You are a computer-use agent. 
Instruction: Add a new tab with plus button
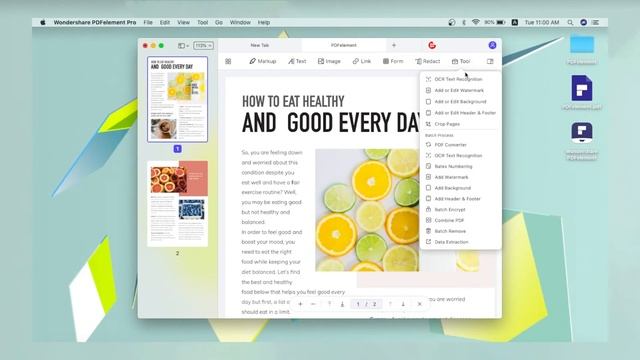tap(394, 45)
